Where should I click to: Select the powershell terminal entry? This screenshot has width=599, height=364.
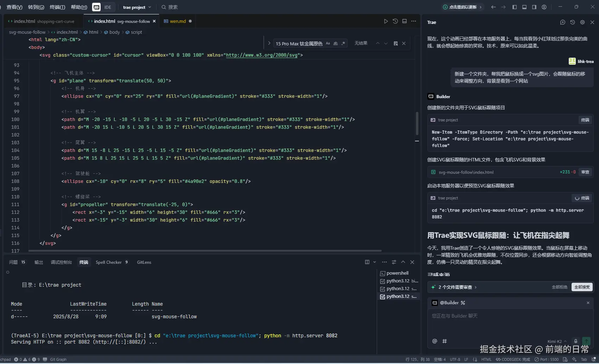(x=399, y=273)
